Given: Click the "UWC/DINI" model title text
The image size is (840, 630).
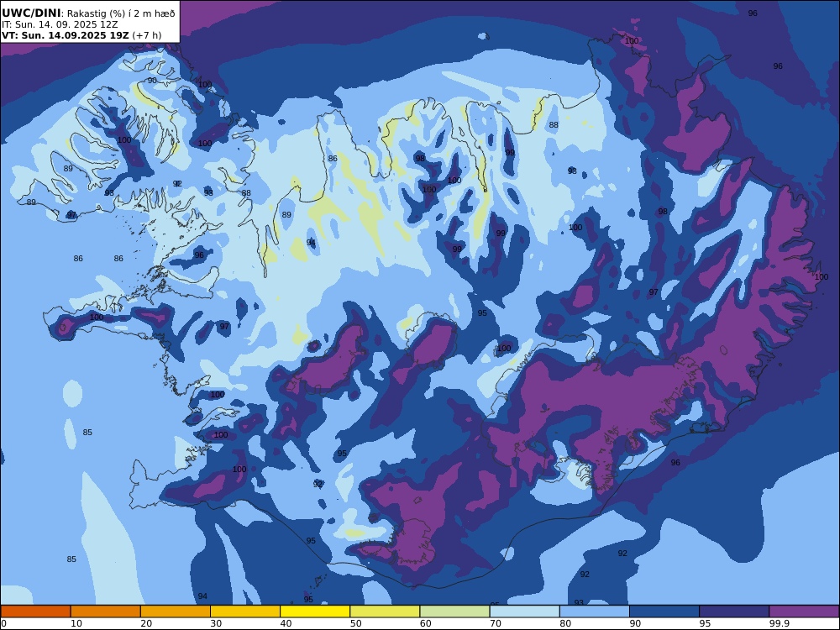Looking at the screenshot, I should [x=31, y=13].
